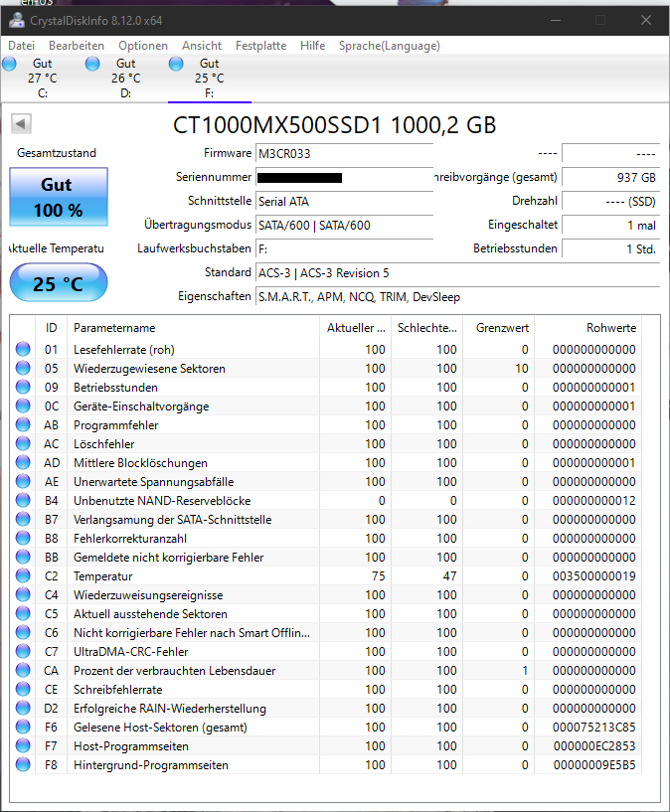Click status icon for Verlangsamung der SATA-Schnittstelle

point(23,520)
